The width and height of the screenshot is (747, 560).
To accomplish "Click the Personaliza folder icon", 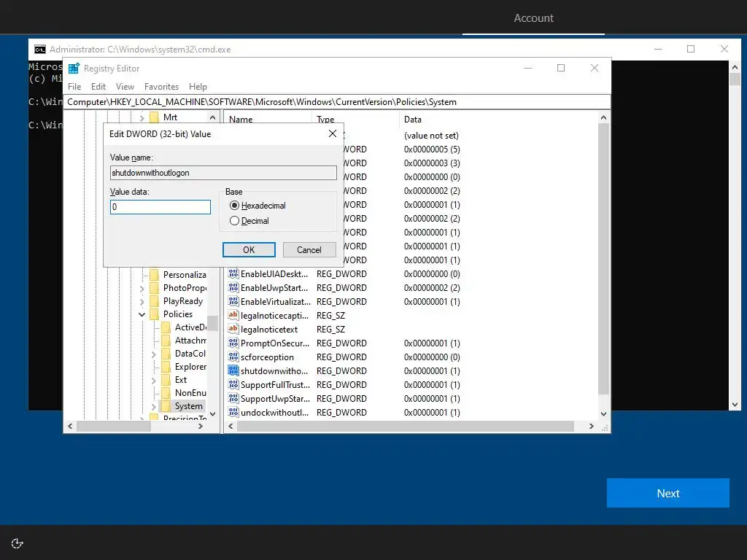I will tap(154, 275).
